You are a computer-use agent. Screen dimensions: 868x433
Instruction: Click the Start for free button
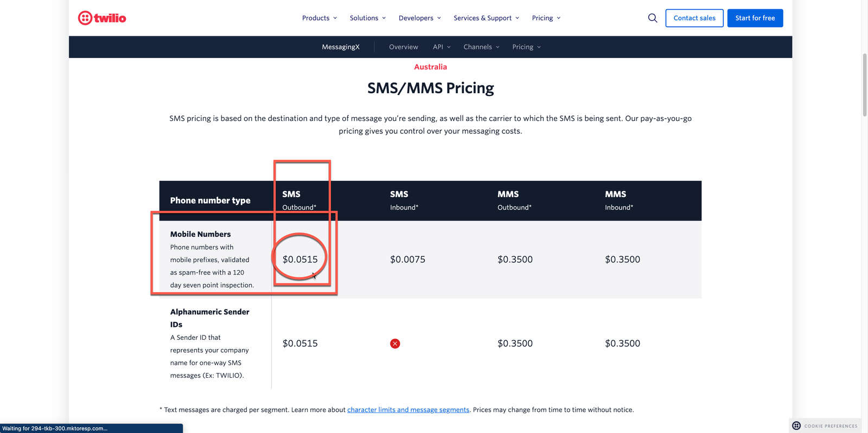pos(755,18)
